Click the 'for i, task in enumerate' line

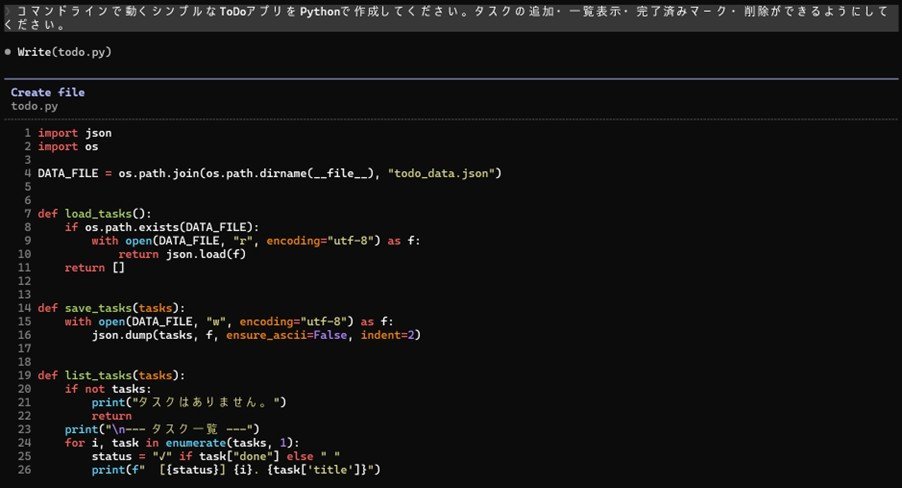(x=182, y=443)
